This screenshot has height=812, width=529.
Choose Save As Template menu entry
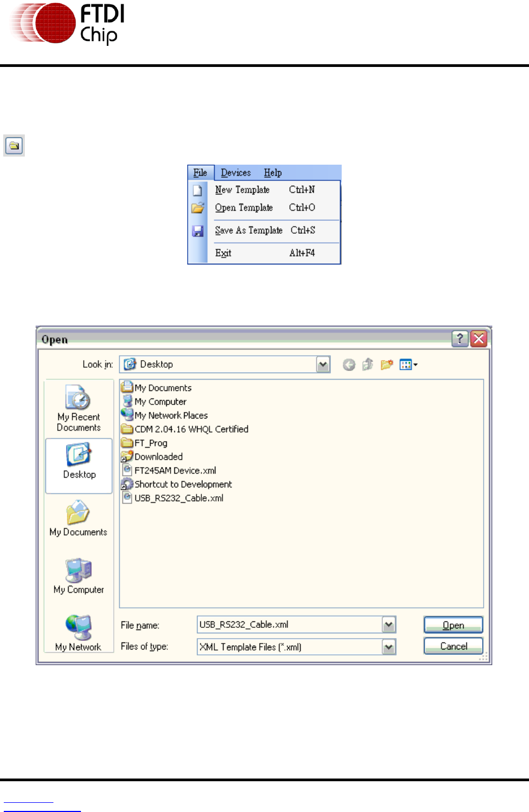264,231
